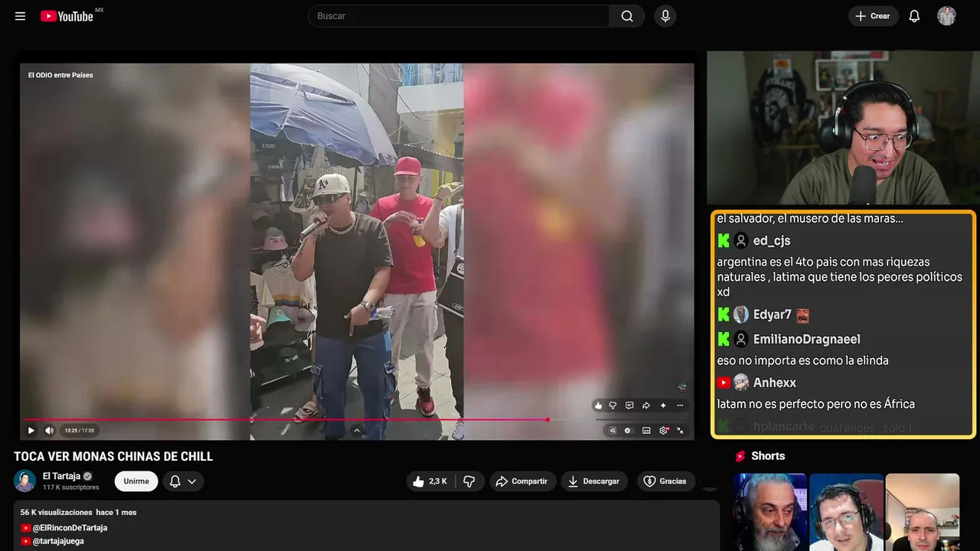Open the player settings gear
The image size is (980, 551).
[664, 431]
